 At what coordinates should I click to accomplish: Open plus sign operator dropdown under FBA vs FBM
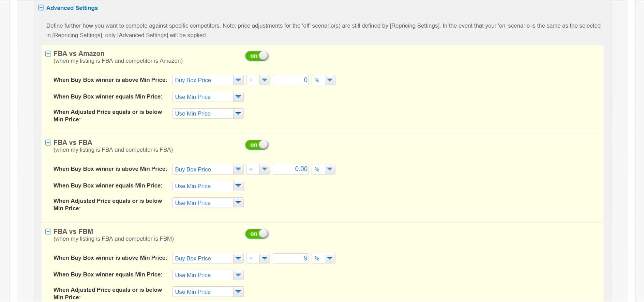(x=258, y=258)
